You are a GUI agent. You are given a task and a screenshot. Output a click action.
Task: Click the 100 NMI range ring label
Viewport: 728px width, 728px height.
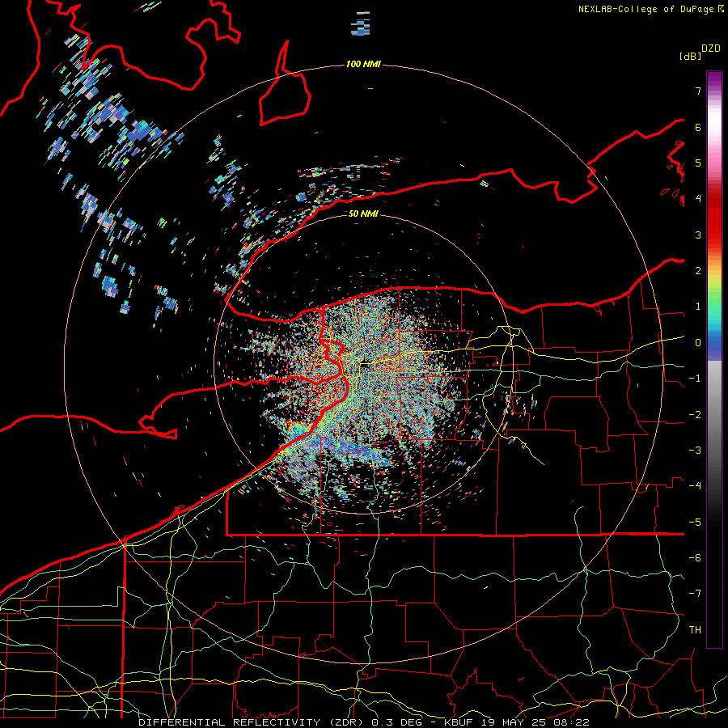click(363, 64)
